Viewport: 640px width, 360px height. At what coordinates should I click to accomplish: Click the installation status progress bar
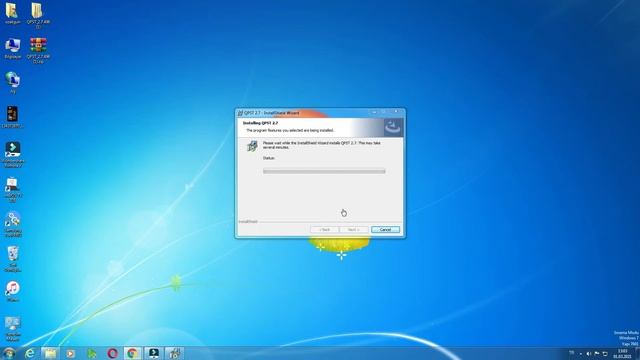point(324,171)
